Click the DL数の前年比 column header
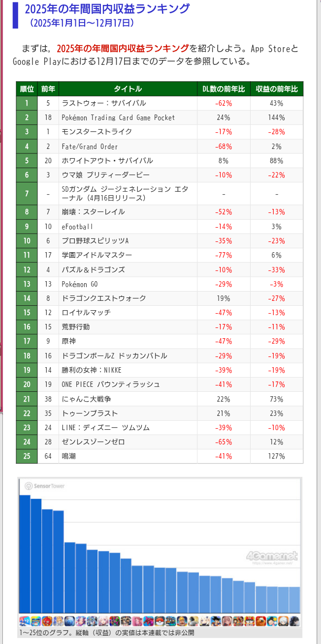Image resolution: width=321 pixels, height=644 pixels. coord(224,89)
